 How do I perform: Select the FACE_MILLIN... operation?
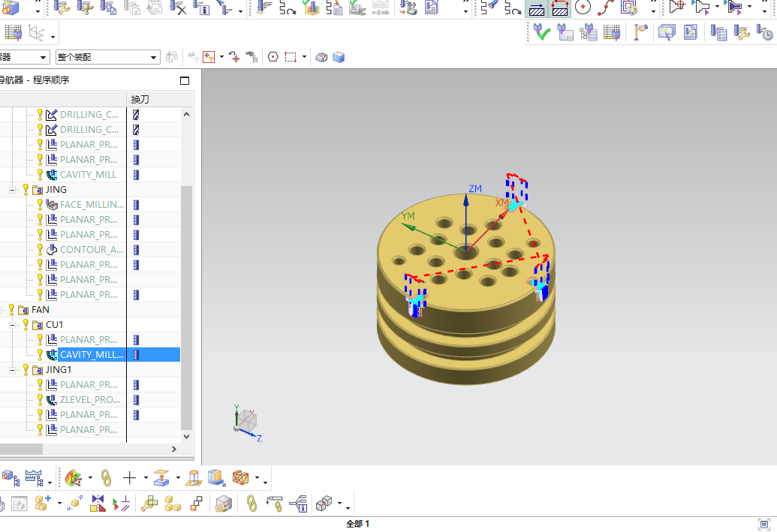[92, 205]
